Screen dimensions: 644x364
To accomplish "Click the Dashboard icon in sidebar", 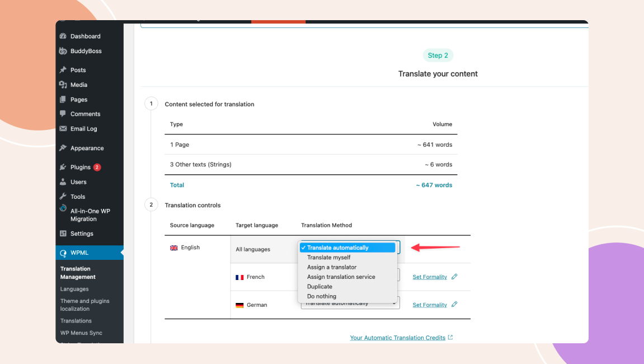I will click(x=63, y=36).
